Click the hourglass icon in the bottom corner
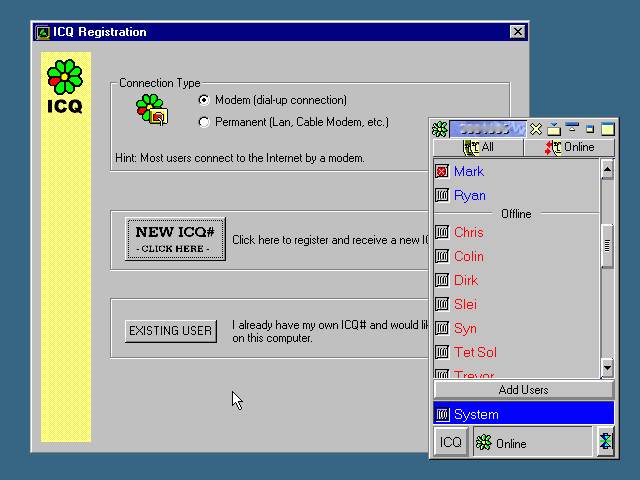 click(605, 443)
